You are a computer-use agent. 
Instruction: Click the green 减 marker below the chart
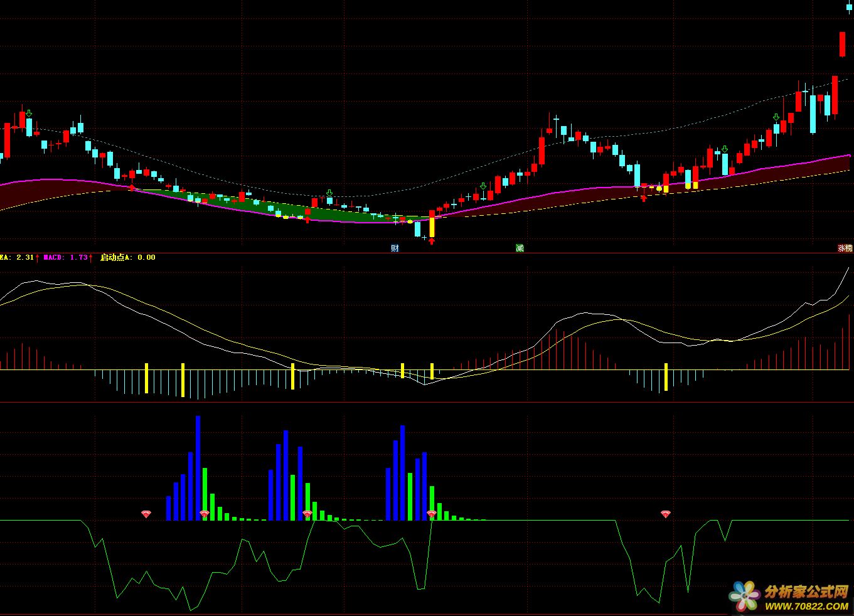pyautogui.click(x=520, y=248)
